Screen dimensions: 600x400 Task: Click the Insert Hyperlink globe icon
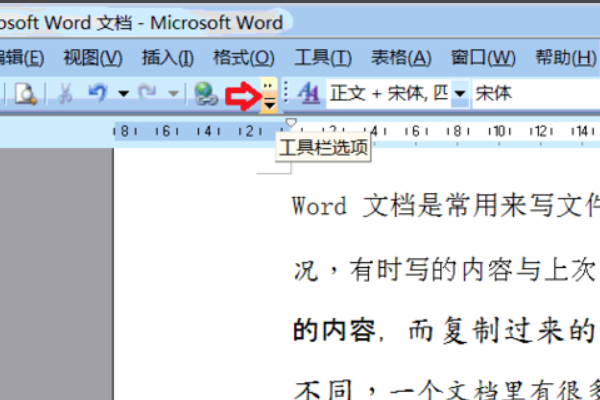coord(206,94)
